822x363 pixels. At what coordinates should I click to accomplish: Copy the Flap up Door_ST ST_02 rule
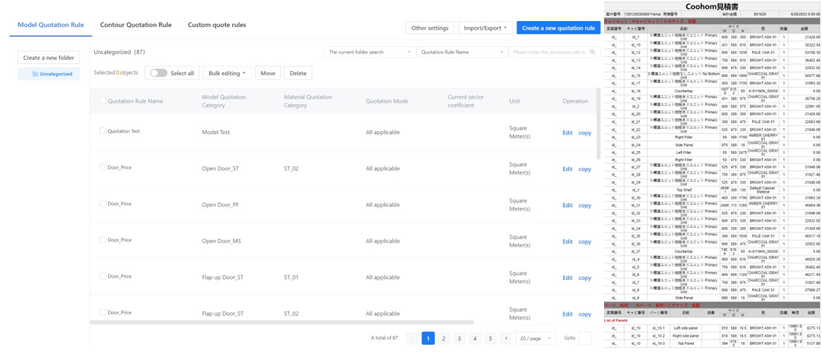(x=585, y=314)
